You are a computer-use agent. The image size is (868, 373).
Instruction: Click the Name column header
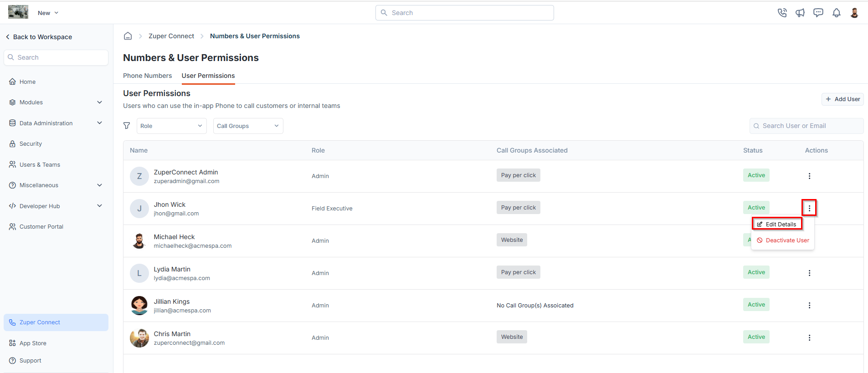[x=139, y=150]
